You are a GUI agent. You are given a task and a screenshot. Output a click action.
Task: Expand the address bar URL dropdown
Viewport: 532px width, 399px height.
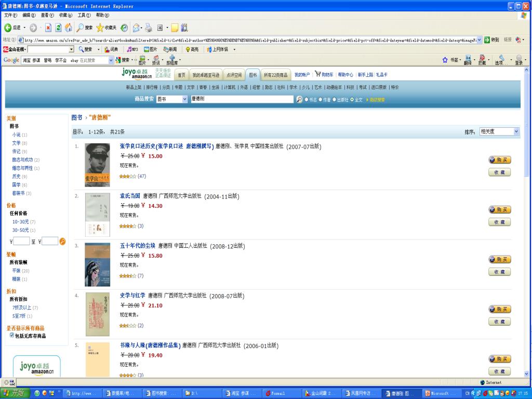coord(480,40)
